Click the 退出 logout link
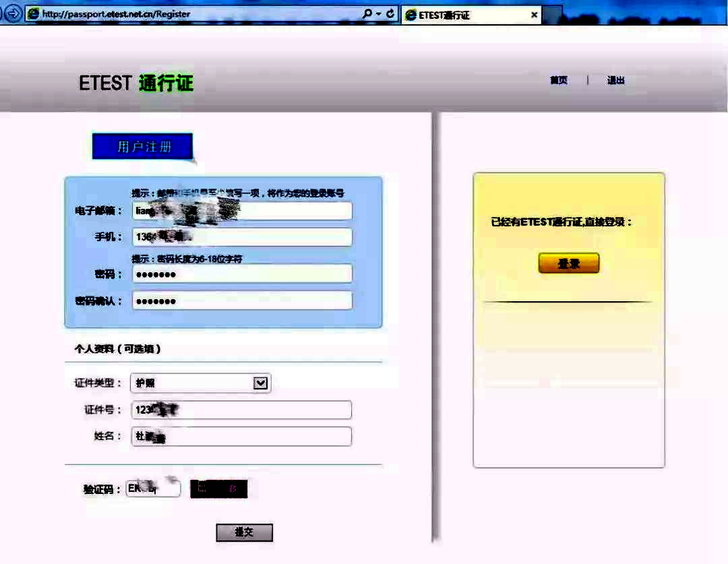This screenshot has width=728, height=564. click(615, 80)
